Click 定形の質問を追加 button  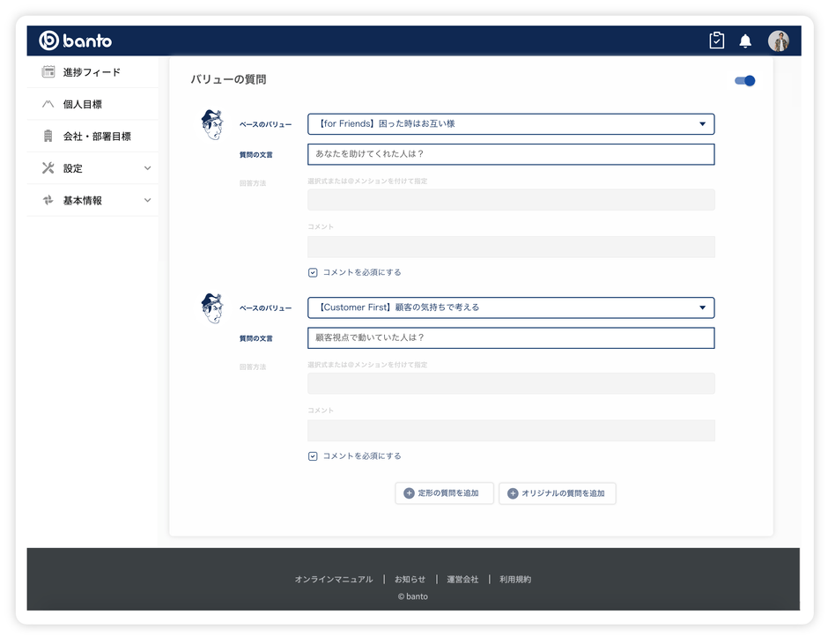(x=444, y=493)
